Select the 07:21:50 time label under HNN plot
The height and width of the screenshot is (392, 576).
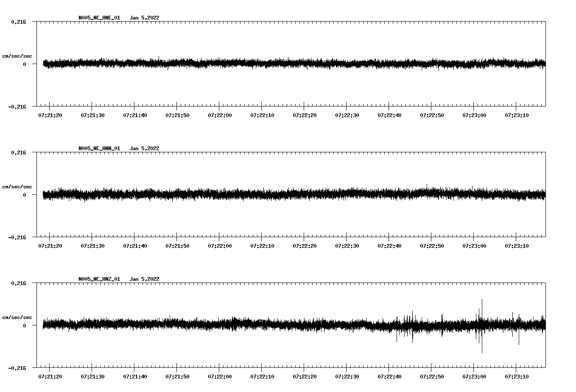[x=177, y=246]
